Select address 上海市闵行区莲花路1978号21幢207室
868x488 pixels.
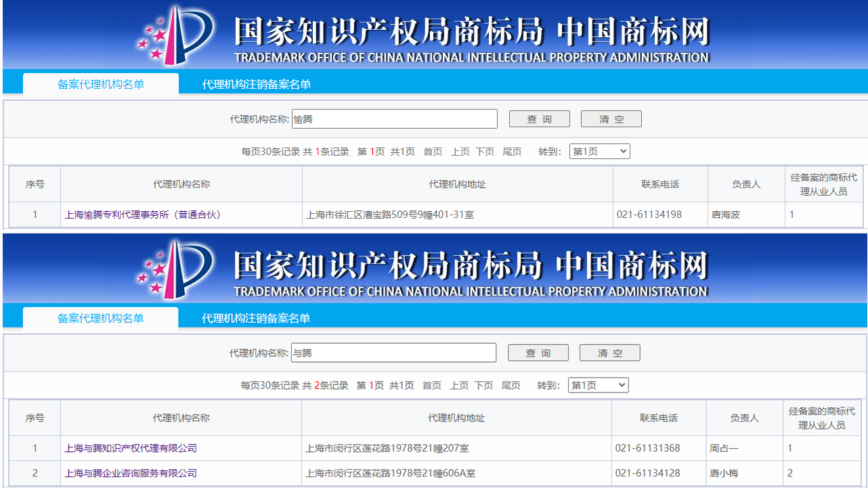coord(387,448)
